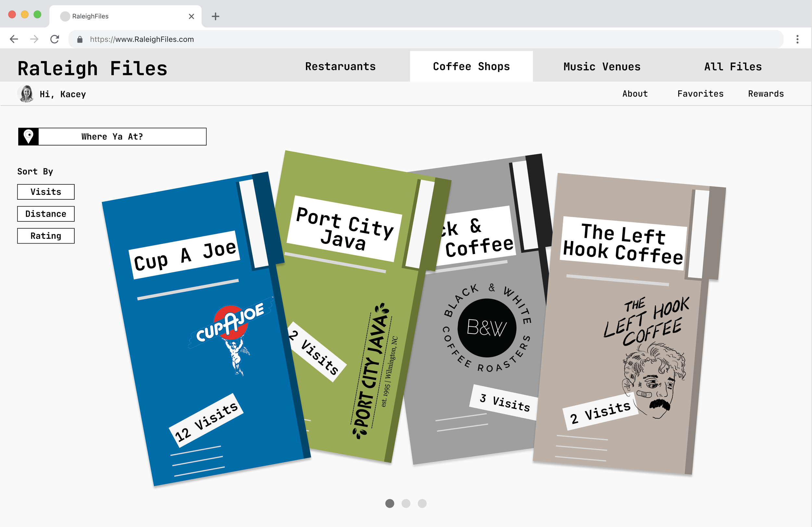Image resolution: width=812 pixels, height=527 pixels.
Task: Click the browser forward arrow
Action: (34, 39)
